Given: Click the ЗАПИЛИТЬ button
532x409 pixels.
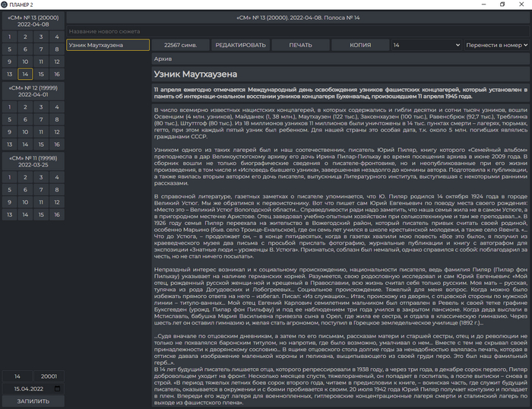Looking at the screenshot, I should click(x=33, y=401).
